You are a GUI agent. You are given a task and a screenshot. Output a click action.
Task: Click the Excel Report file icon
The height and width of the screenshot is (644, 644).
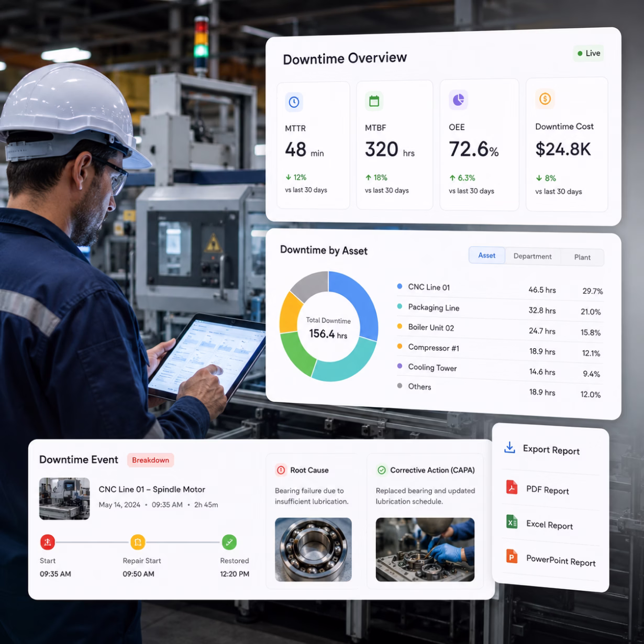point(512,521)
